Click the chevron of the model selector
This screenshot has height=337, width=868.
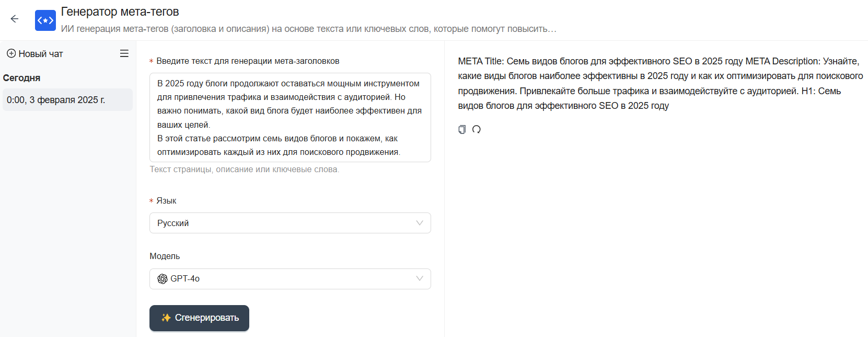[420, 279]
